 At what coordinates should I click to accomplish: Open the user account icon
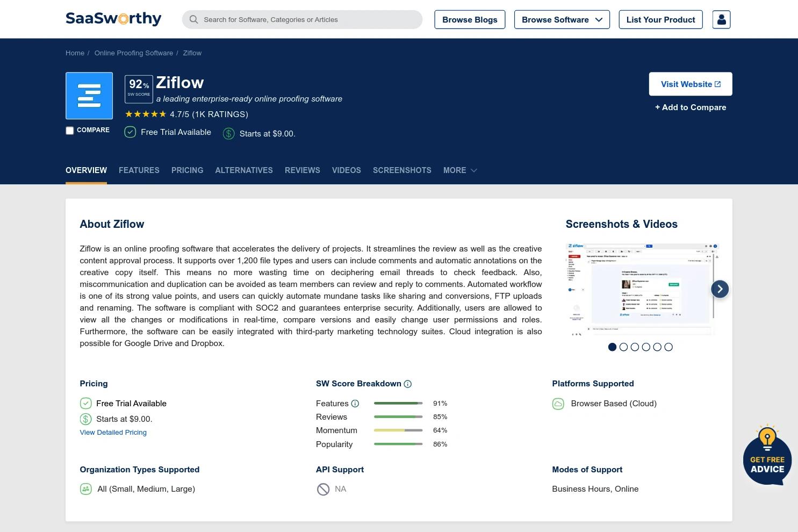(721, 19)
